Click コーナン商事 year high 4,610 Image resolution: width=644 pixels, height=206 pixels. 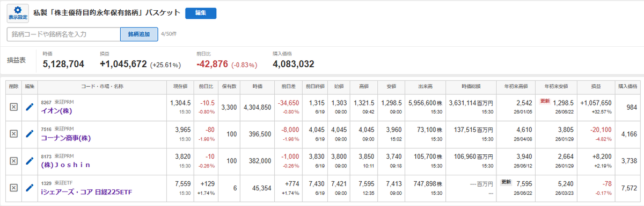[x=524, y=129]
